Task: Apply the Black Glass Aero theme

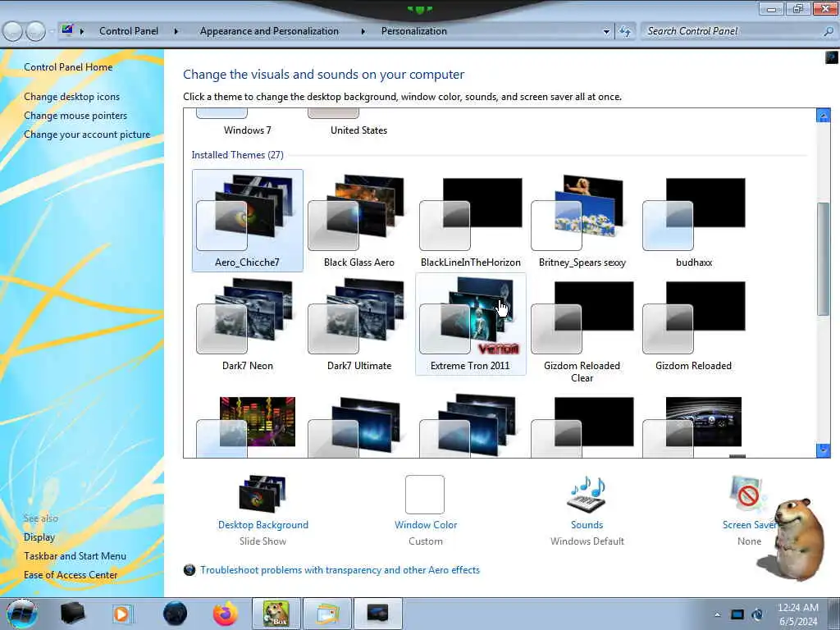Action: coord(358,220)
